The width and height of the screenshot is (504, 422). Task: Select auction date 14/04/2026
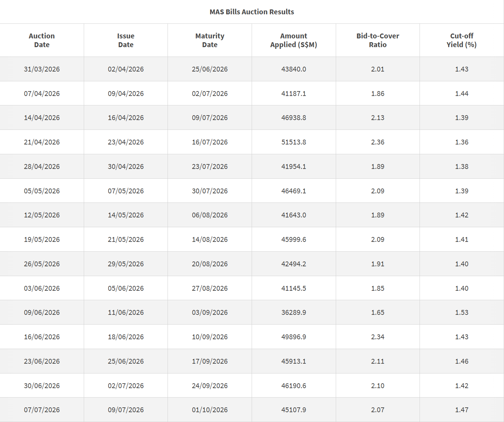42,118
